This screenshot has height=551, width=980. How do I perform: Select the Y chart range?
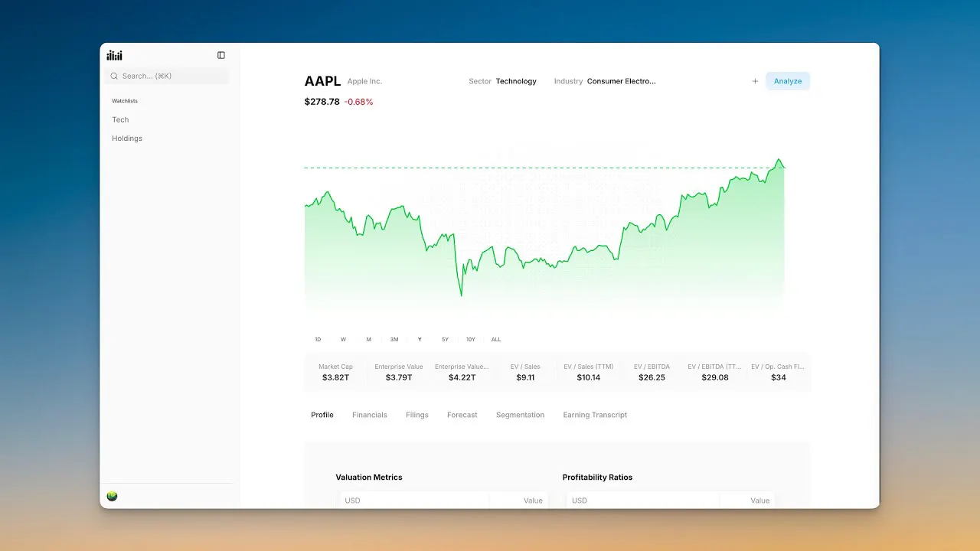point(420,339)
